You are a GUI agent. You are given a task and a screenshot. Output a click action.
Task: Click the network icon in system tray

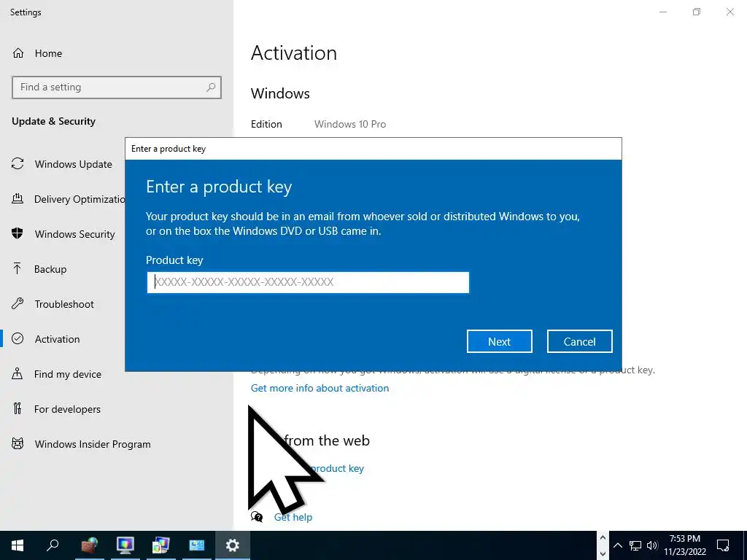click(x=635, y=545)
